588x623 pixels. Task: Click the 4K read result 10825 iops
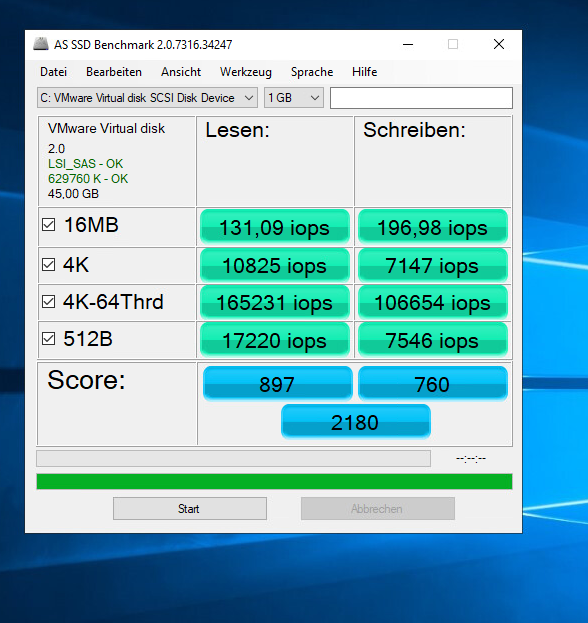tap(275, 265)
